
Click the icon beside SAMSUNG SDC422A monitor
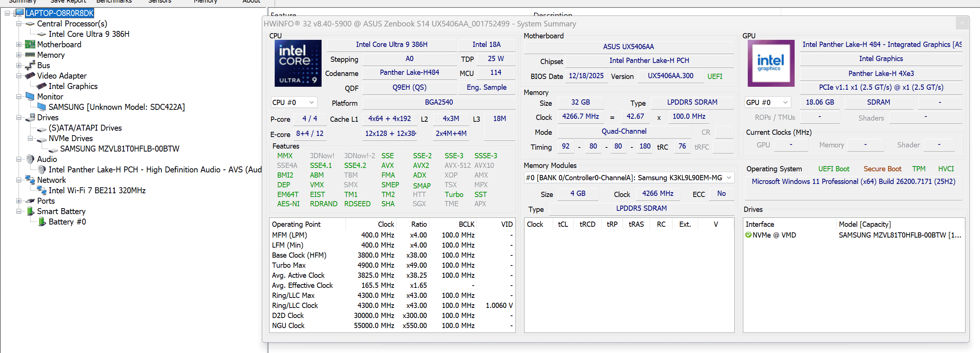click(41, 107)
